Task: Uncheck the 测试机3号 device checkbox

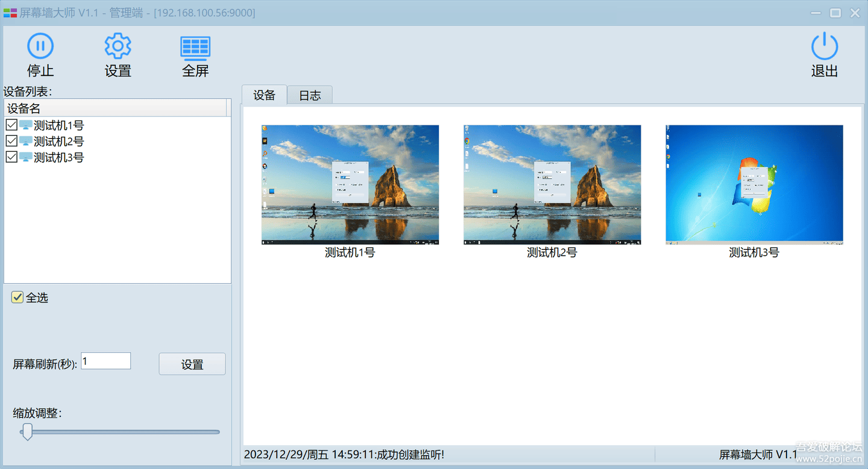Action: [13, 157]
